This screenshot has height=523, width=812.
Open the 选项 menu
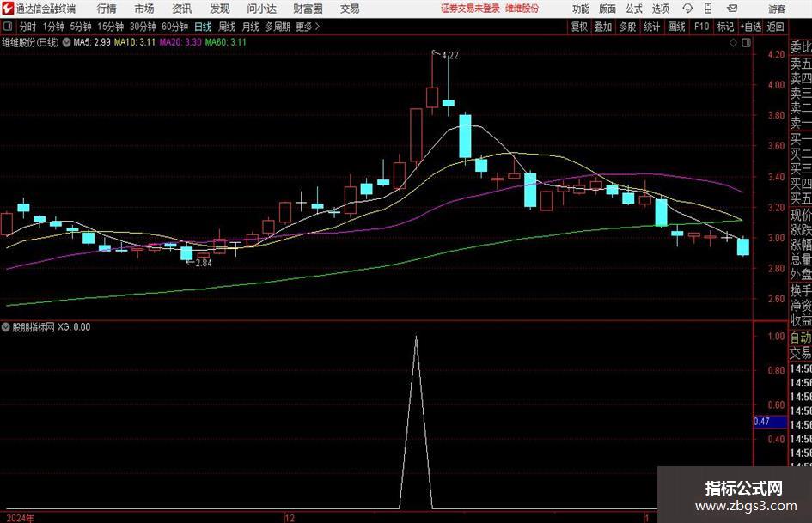point(660,9)
